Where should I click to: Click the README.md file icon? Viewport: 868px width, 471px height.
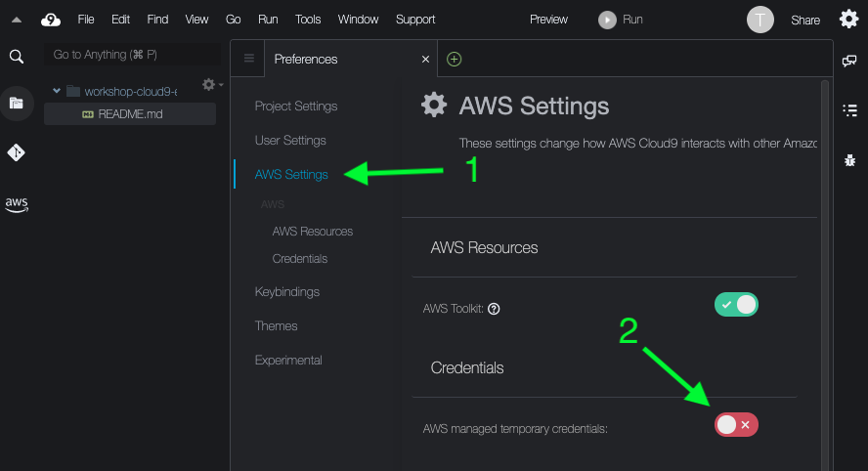point(87,114)
